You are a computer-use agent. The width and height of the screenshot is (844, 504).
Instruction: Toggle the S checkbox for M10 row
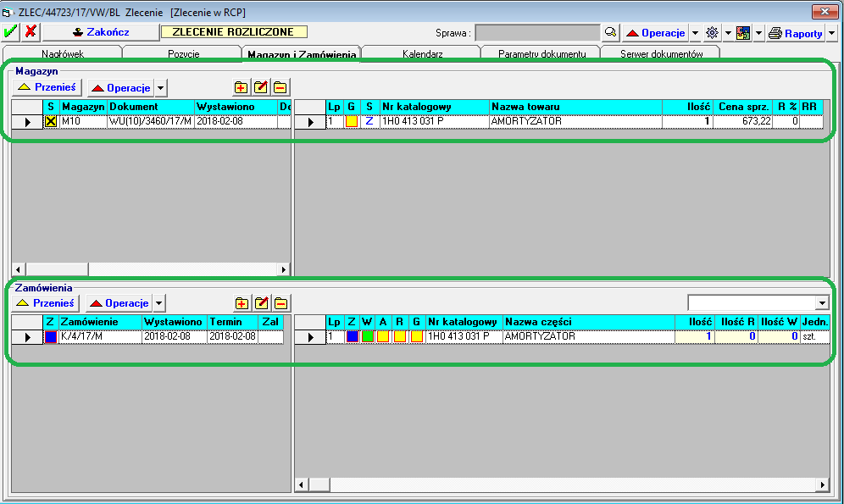pyautogui.click(x=51, y=121)
